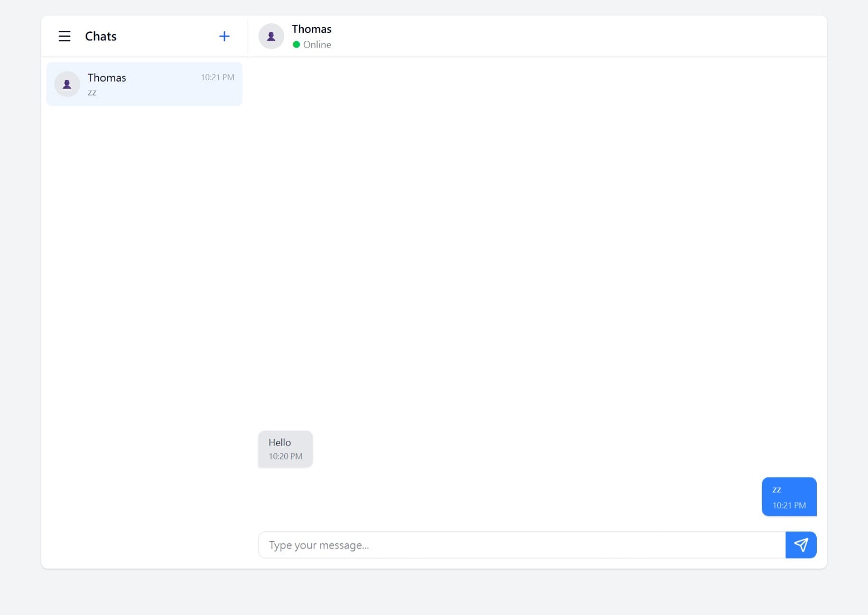Viewport: 868px width, 615px height.
Task: Click the 'Online' status label
Action: pyautogui.click(x=317, y=44)
